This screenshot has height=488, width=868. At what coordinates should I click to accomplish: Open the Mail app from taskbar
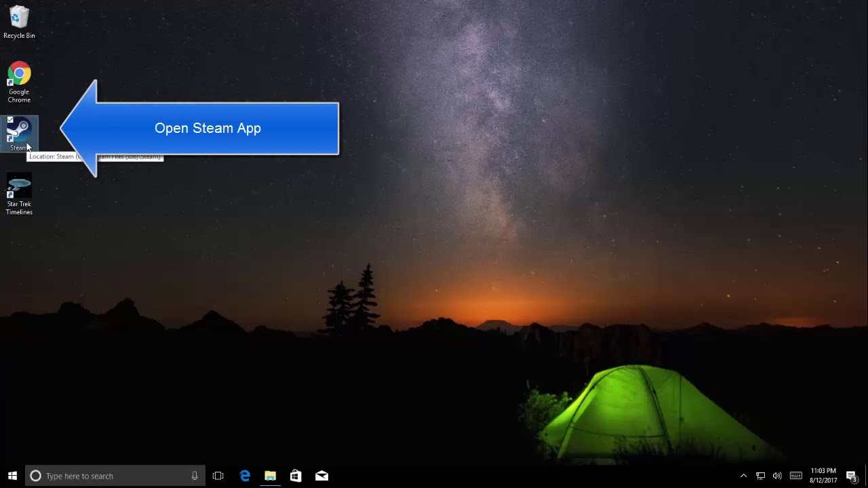point(321,476)
